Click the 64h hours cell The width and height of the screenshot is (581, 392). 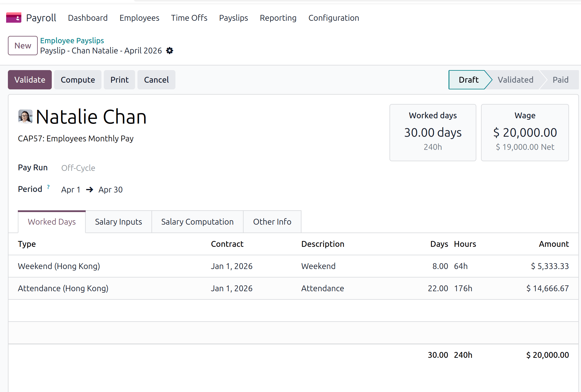point(461,266)
